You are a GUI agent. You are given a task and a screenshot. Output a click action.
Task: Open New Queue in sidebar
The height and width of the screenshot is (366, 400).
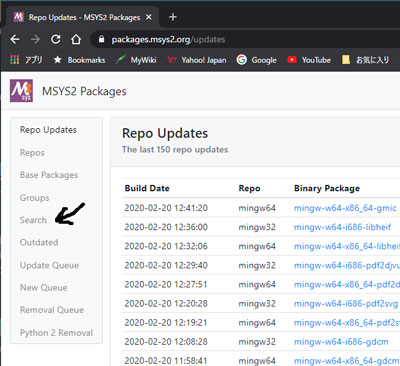pos(44,287)
